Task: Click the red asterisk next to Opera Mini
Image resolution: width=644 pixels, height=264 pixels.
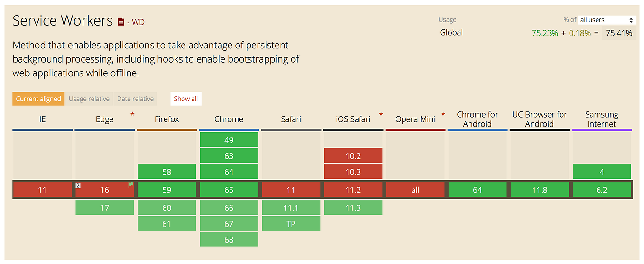Action: (x=443, y=115)
